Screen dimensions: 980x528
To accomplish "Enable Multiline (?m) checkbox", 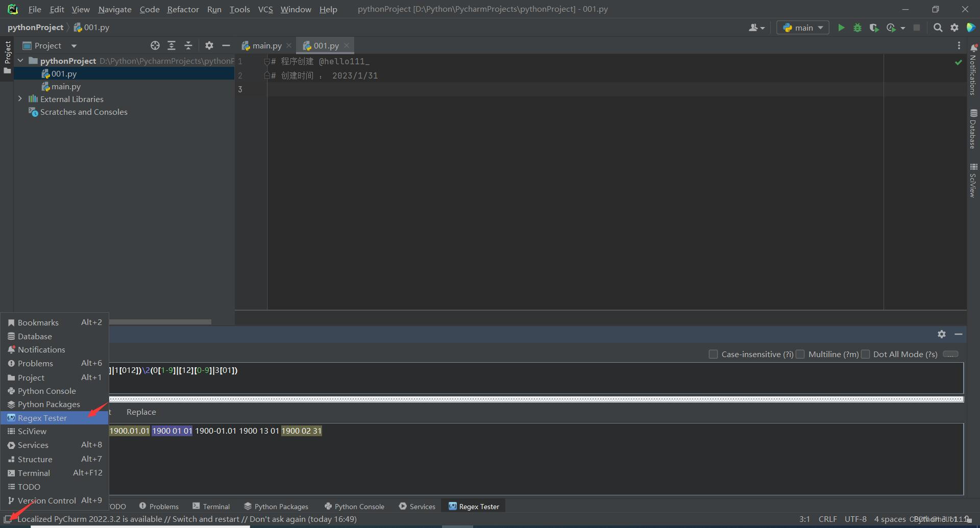I will [800, 354].
